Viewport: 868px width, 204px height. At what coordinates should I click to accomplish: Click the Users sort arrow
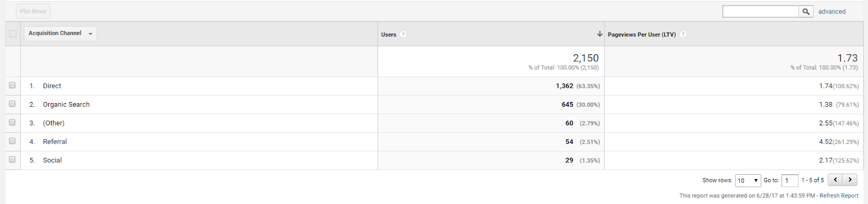point(599,34)
